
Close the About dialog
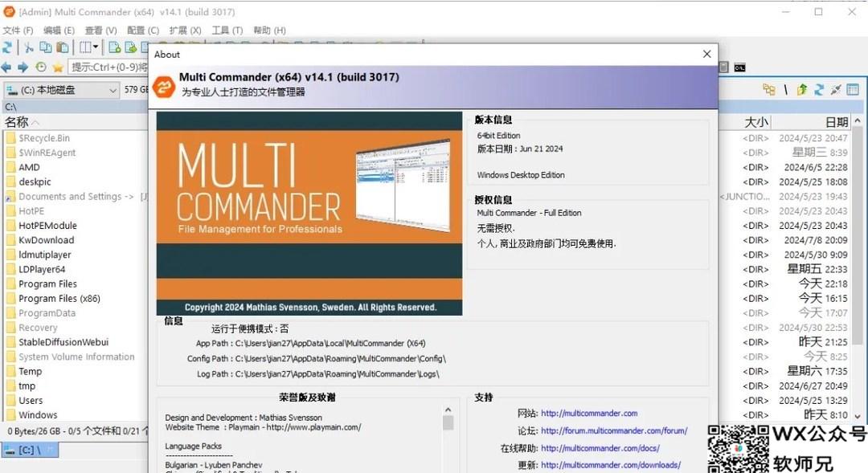(706, 54)
